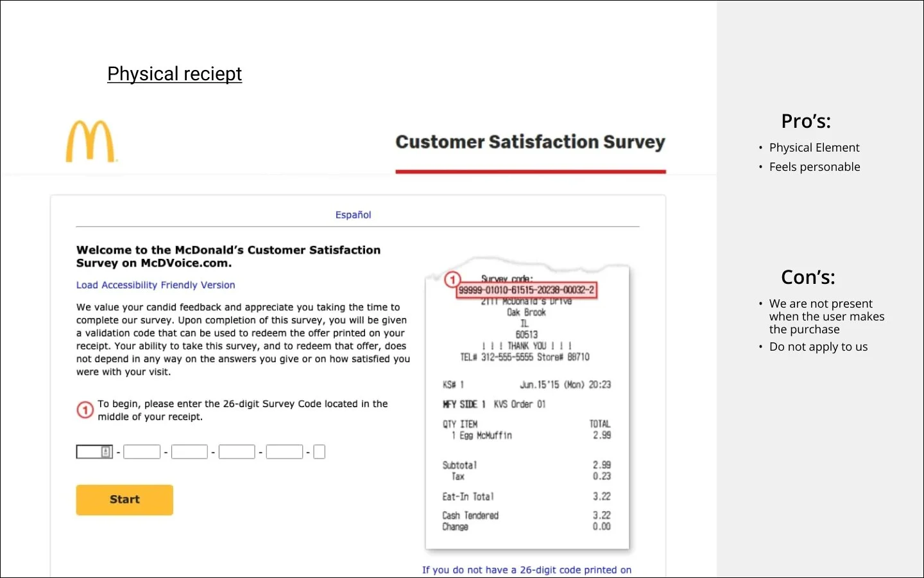Open the 'If you do not have a 26-digit code' link
This screenshot has height=578, width=924.
click(527, 570)
